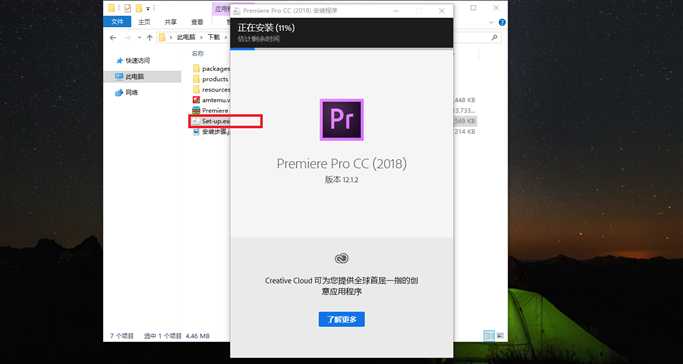Switch Explorer to the large icons view
This screenshot has width=683, height=364.
pyautogui.click(x=500, y=335)
